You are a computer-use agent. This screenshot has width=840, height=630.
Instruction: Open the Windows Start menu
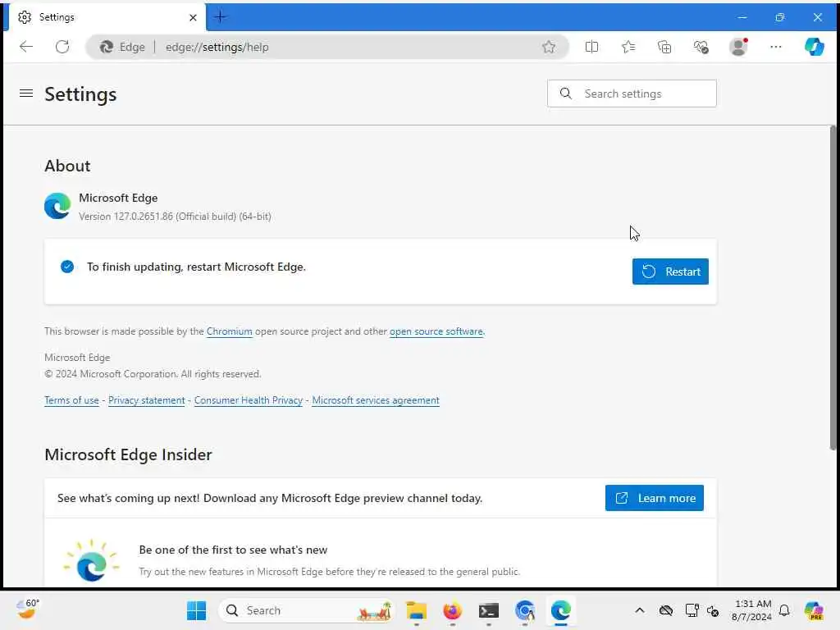[196, 610]
